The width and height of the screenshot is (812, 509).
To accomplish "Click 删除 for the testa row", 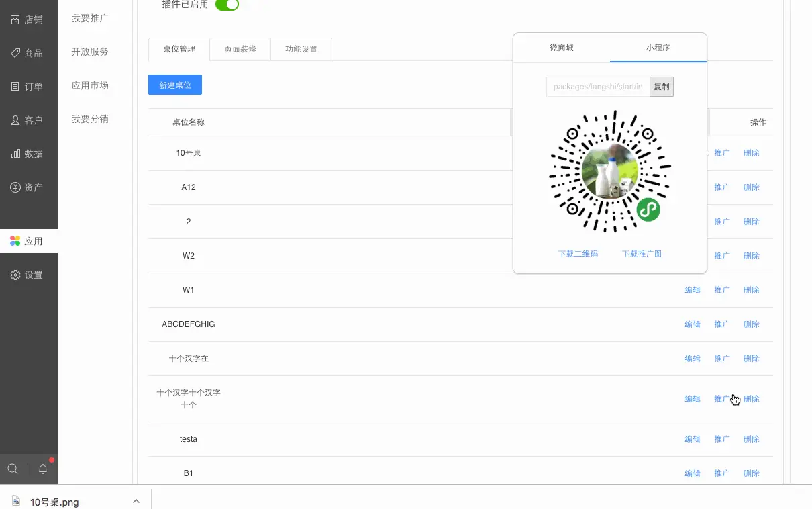I will coord(752,439).
